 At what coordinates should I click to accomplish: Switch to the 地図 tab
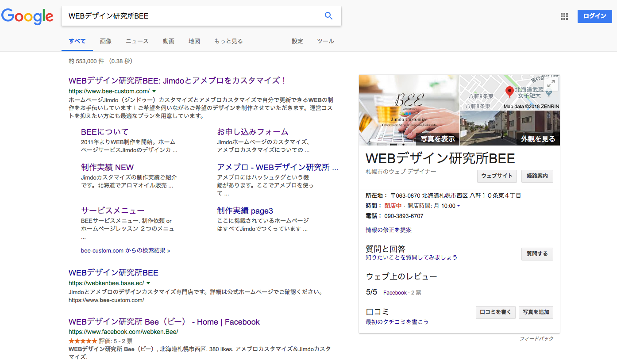point(194,41)
